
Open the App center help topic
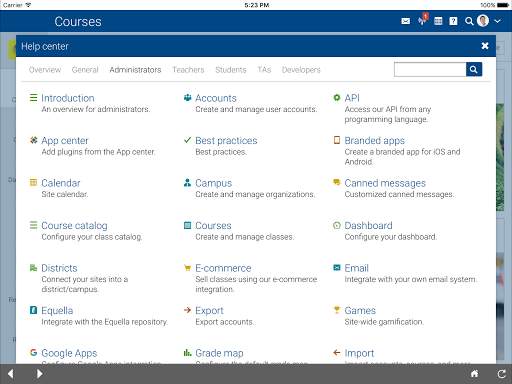click(x=65, y=141)
